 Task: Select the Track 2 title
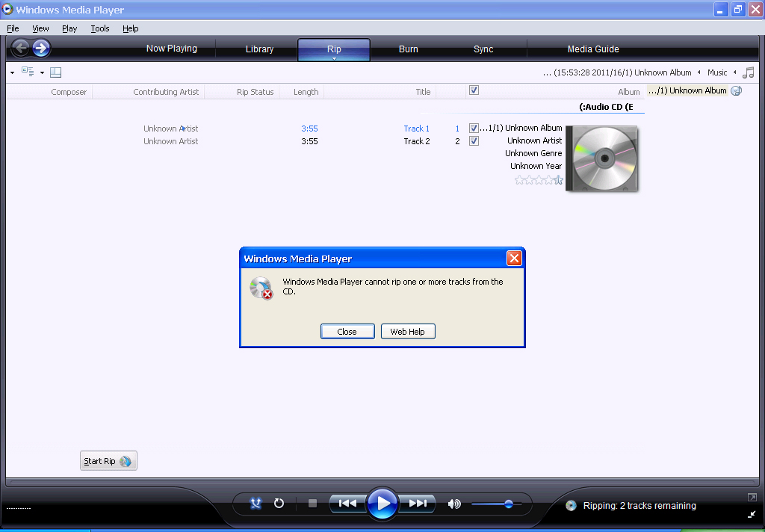[417, 141]
